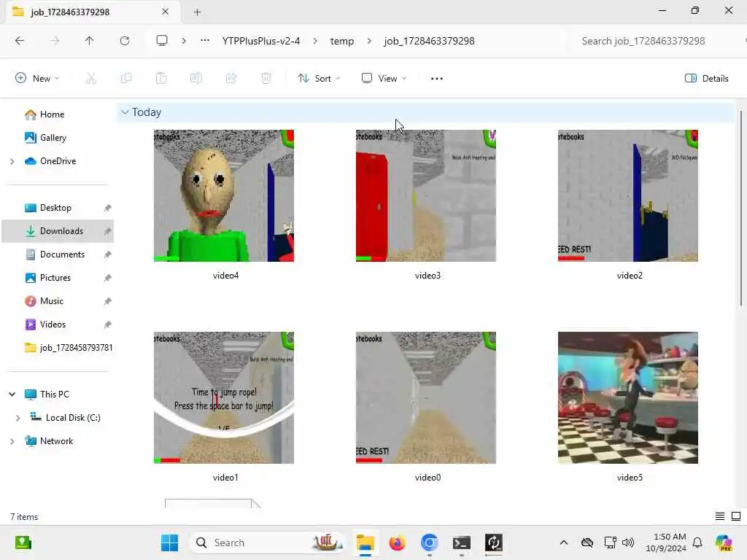Open Pictures quick access folder

[57, 278]
